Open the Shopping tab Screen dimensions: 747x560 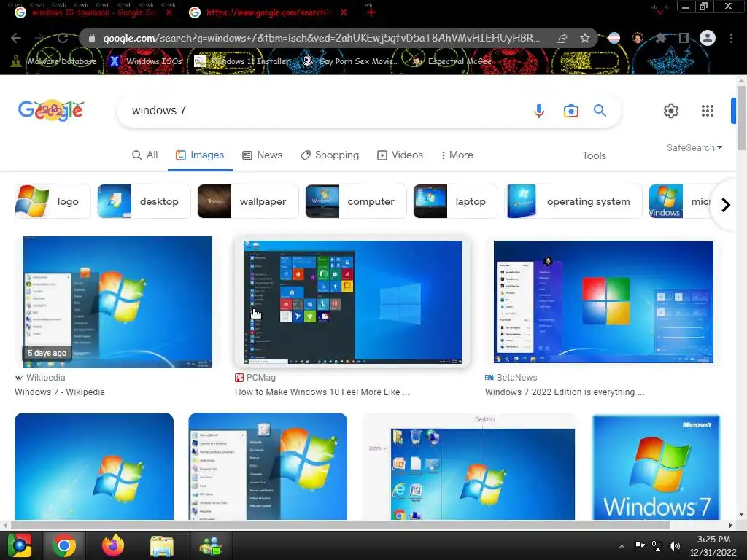click(330, 155)
